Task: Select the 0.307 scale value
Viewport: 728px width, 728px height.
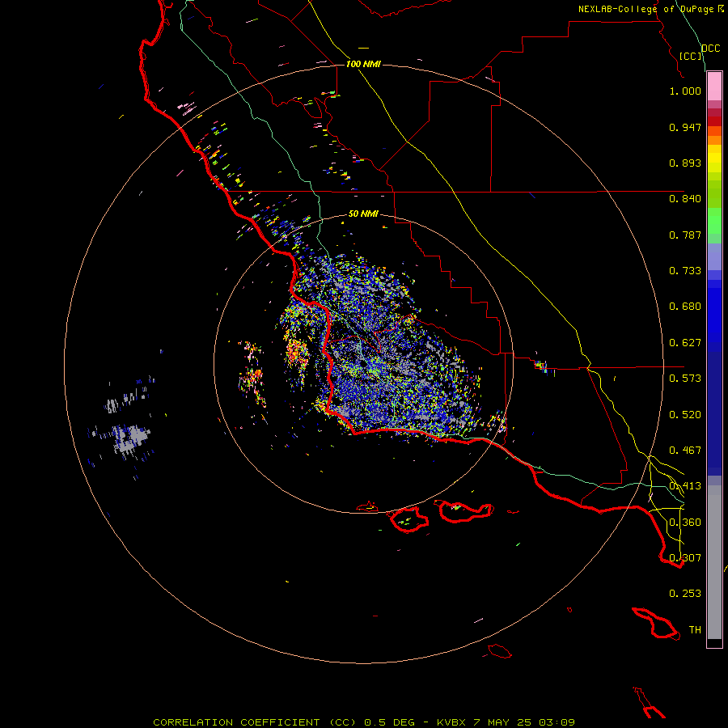Action: point(685,558)
